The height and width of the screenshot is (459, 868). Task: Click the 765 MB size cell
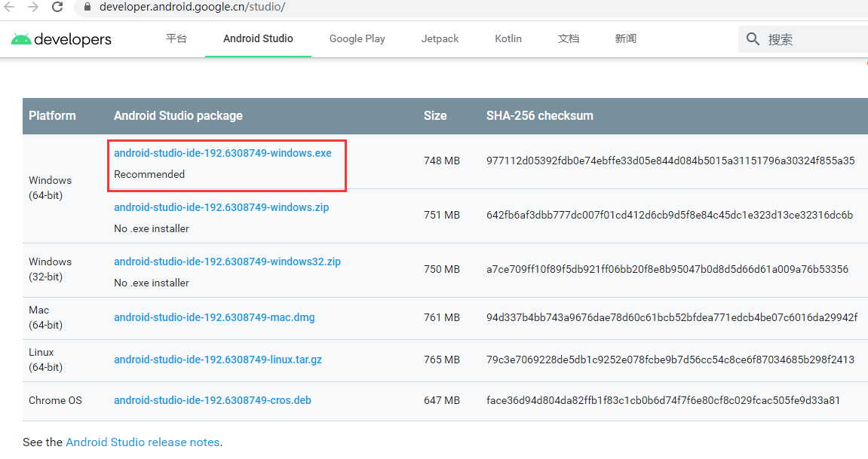coord(442,360)
